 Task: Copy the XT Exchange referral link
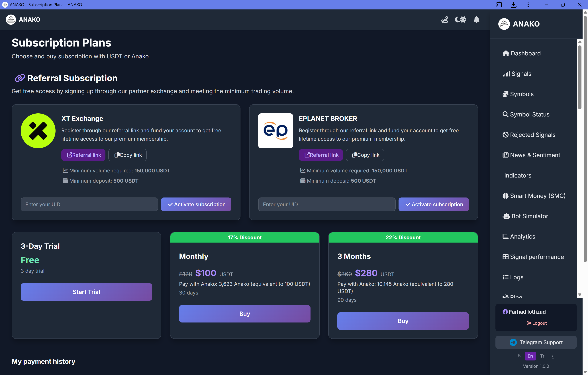click(127, 155)
